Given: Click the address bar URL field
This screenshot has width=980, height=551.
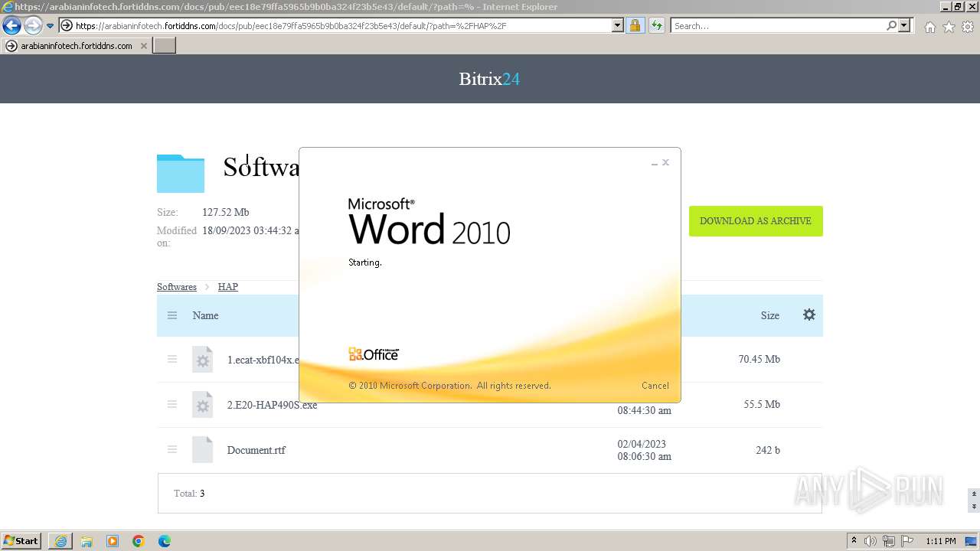Looking at the screenshot, I should [343, 26].
